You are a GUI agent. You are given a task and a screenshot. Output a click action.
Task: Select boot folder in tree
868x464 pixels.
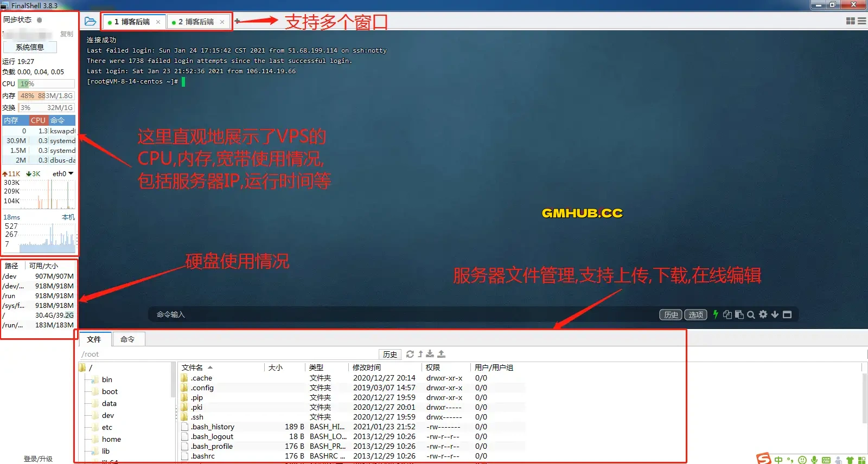click(x=105, y=391)
